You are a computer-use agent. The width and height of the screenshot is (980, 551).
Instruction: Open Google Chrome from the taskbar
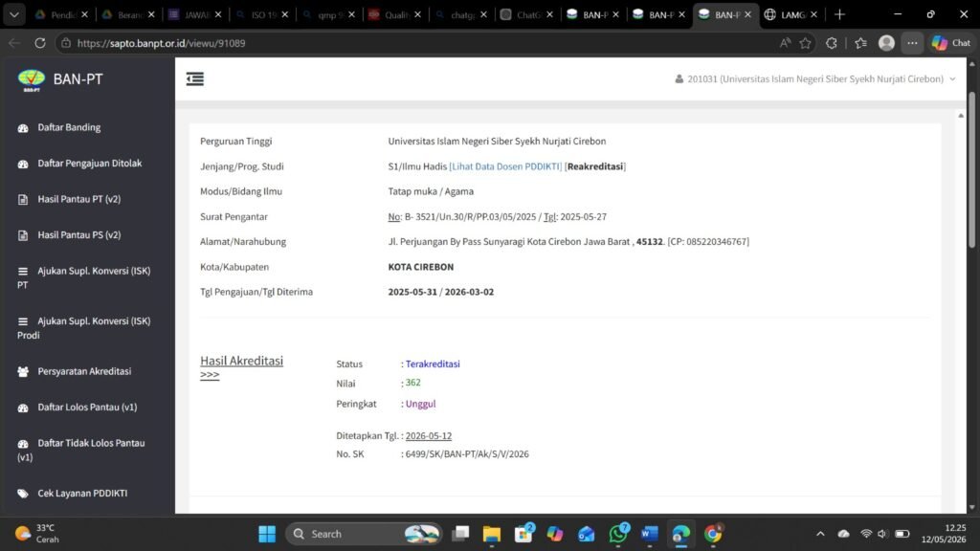[x=712, y=534]
